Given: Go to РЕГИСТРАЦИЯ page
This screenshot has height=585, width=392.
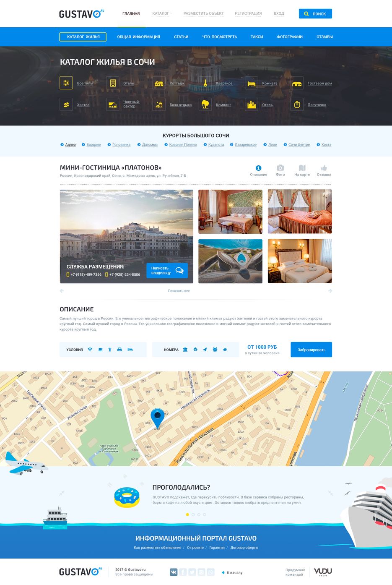Looking at the screenshot, I should pos(248,13).
